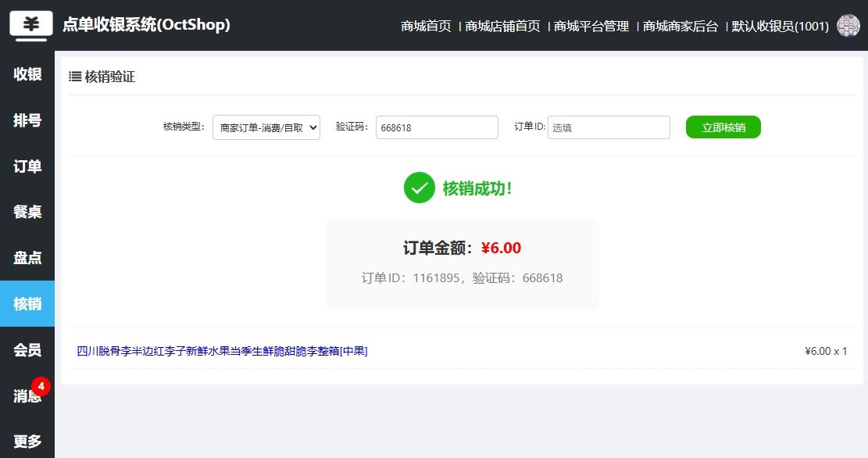Click the 核销验证 panel heading
868x458 pixels.
(x=109, y=77)
